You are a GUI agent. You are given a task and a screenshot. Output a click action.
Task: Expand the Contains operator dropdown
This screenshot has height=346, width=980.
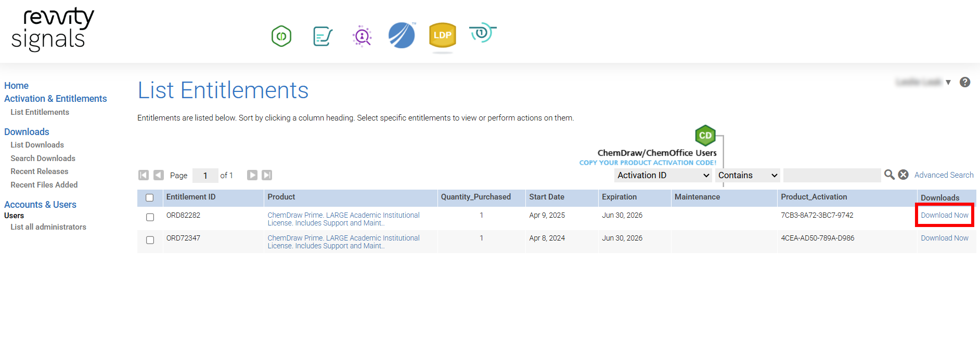pos(747,176)
